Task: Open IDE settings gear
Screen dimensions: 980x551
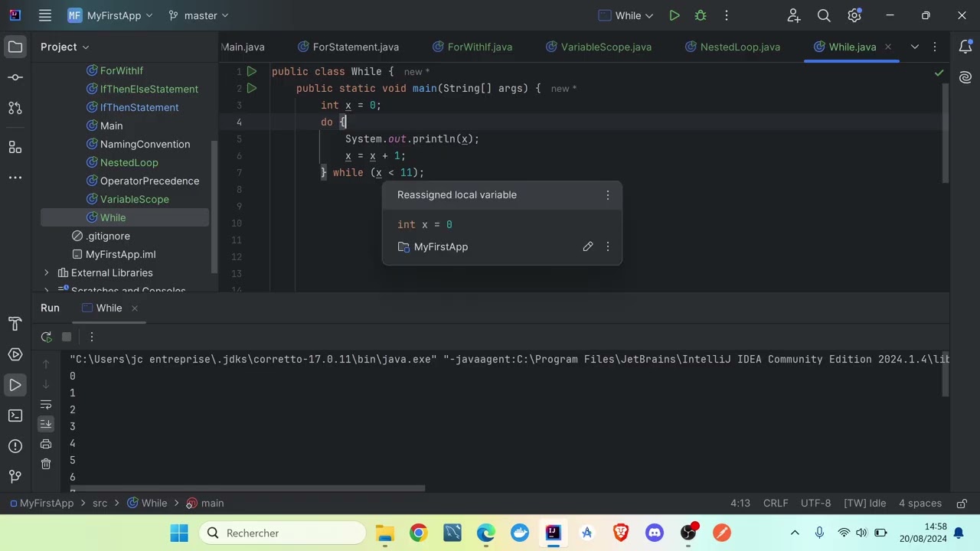Action: [854, 15]
